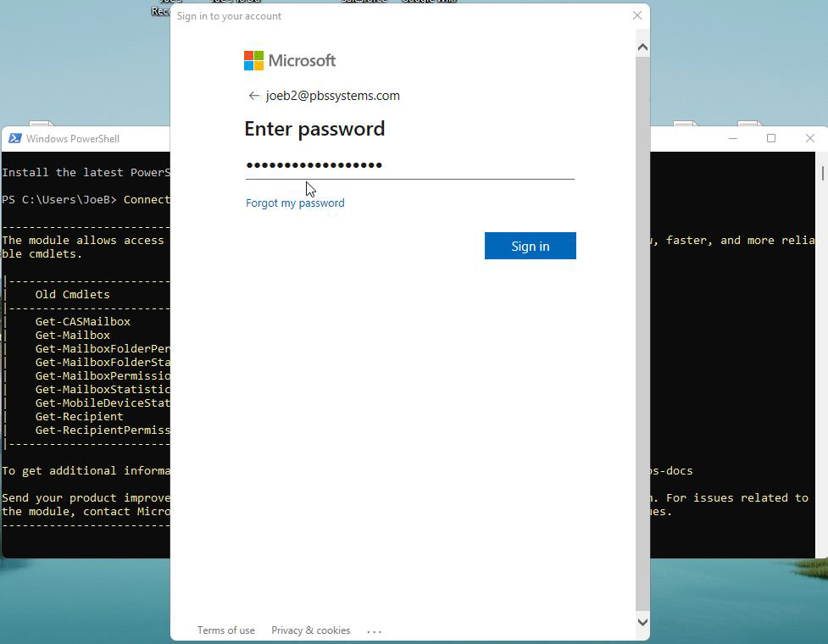Close the Sign in to your account dialog
This screenshot has width=828, height=644.
click(x=637, y=15)
